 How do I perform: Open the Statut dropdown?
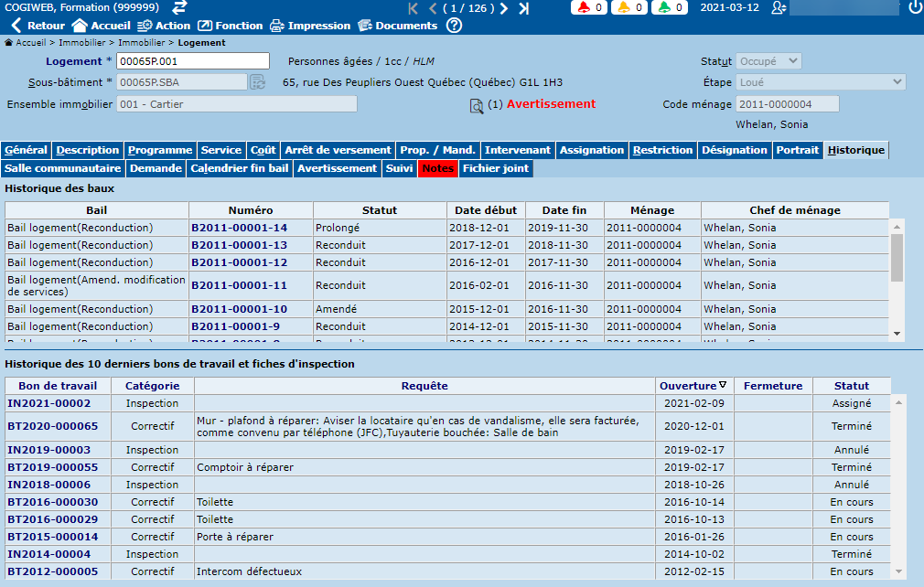[x=768, y=61]
